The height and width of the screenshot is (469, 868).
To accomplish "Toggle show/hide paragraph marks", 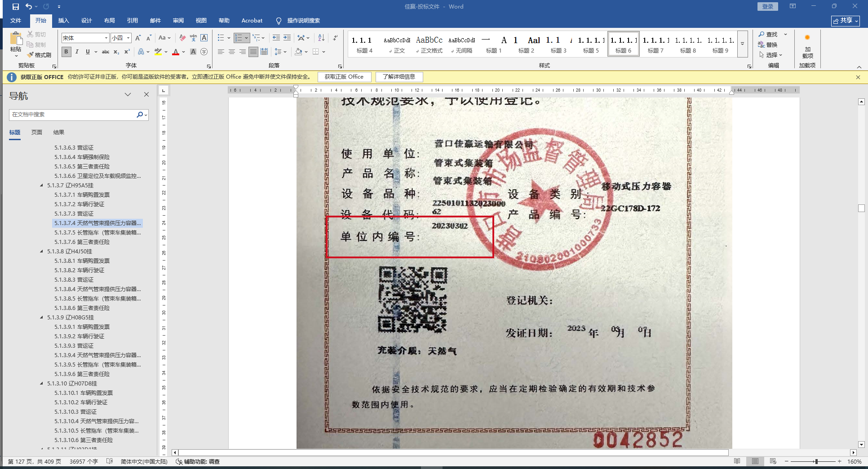I will point(335,38).
